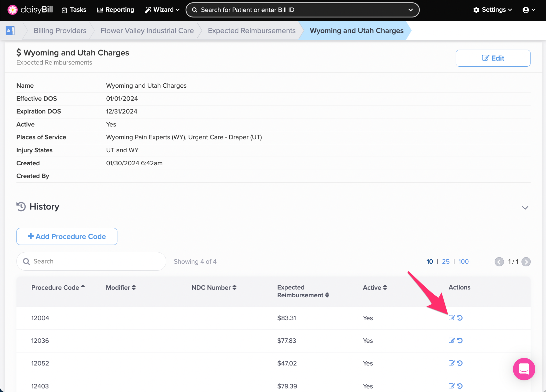Click the edit icon for procedure 12004

point(451,318)
